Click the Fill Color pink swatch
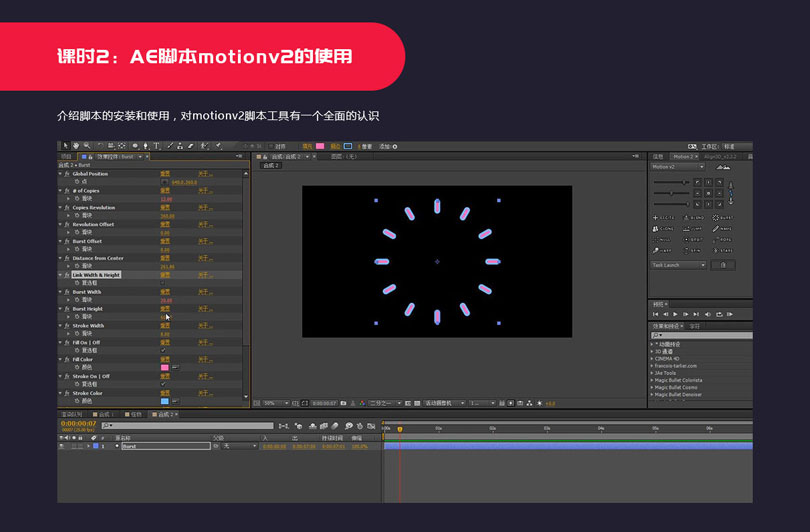This screenshot has width=810, height=532. tap(165, 367)
